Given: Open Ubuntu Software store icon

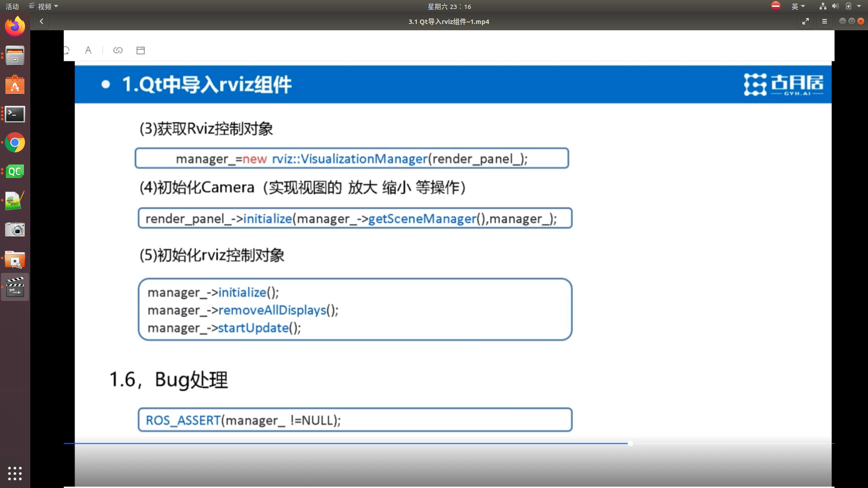Looking at the screenshot, I should click(15, 85).
